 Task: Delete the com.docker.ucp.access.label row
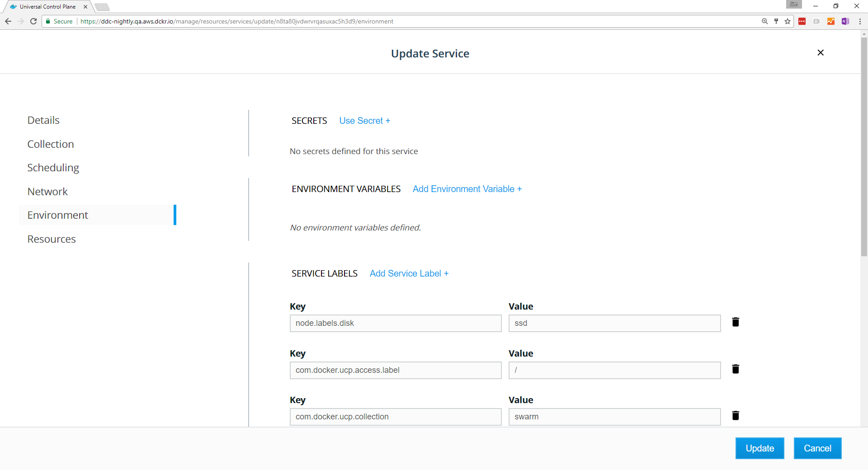coord(736,369)
